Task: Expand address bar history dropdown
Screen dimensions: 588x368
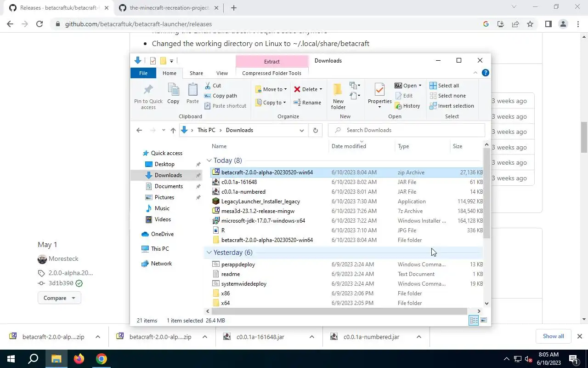Action: coord(301,130)
